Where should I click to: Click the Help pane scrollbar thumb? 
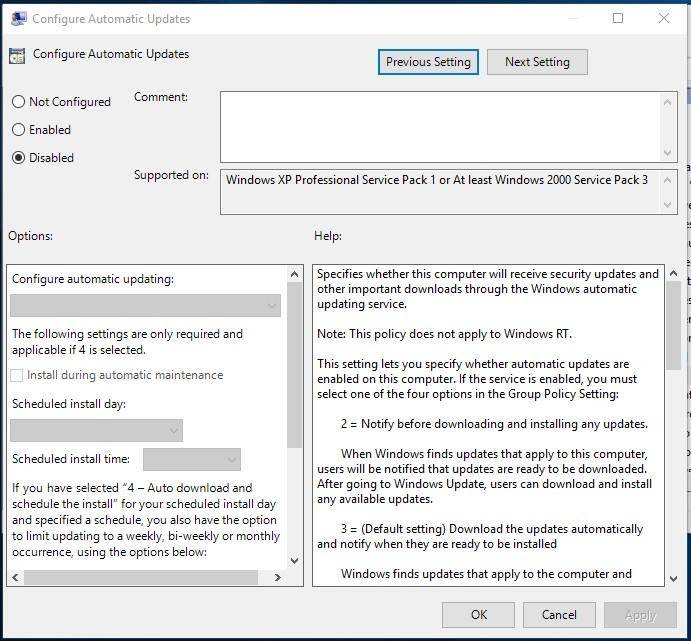pos(673,326)
